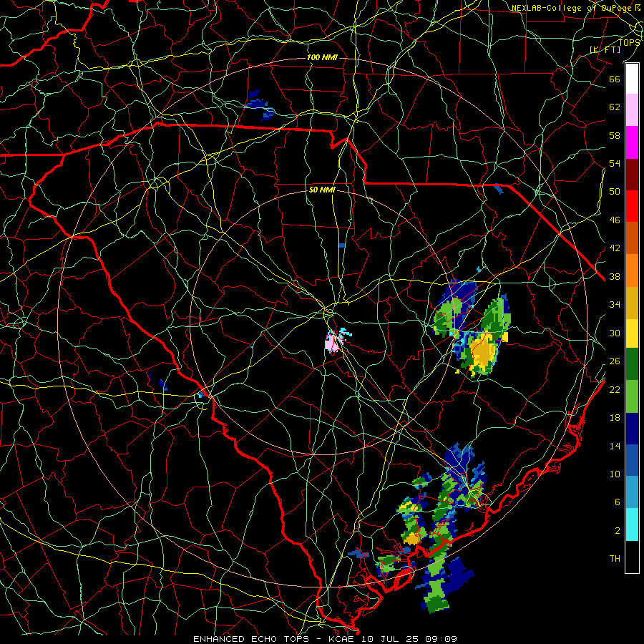The height and width of the screenshot is (644, 644).
Task: Click the "10 JUL 25" date in footer
Action: [390, 639]
